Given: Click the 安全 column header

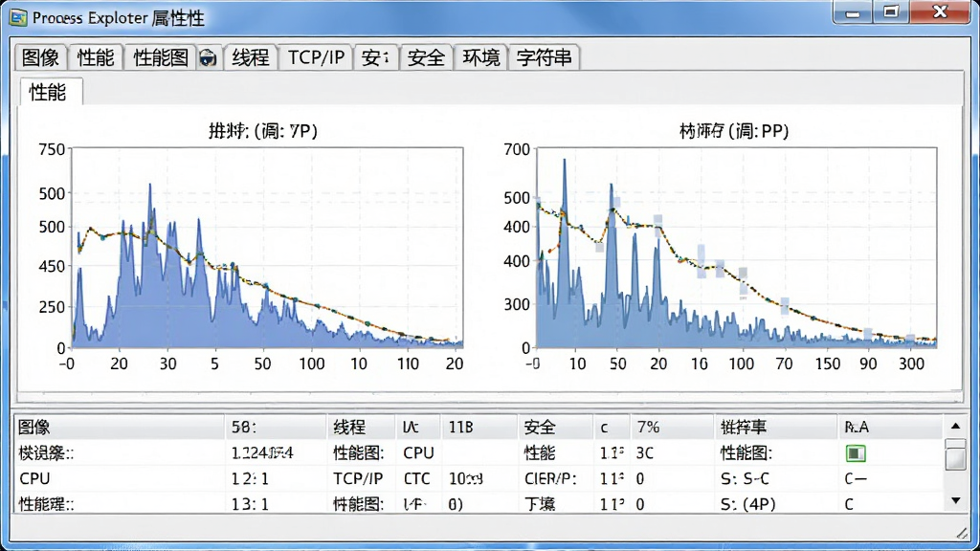Looking at the screenshot, I should pyautogui.click(x=555, y=427).
